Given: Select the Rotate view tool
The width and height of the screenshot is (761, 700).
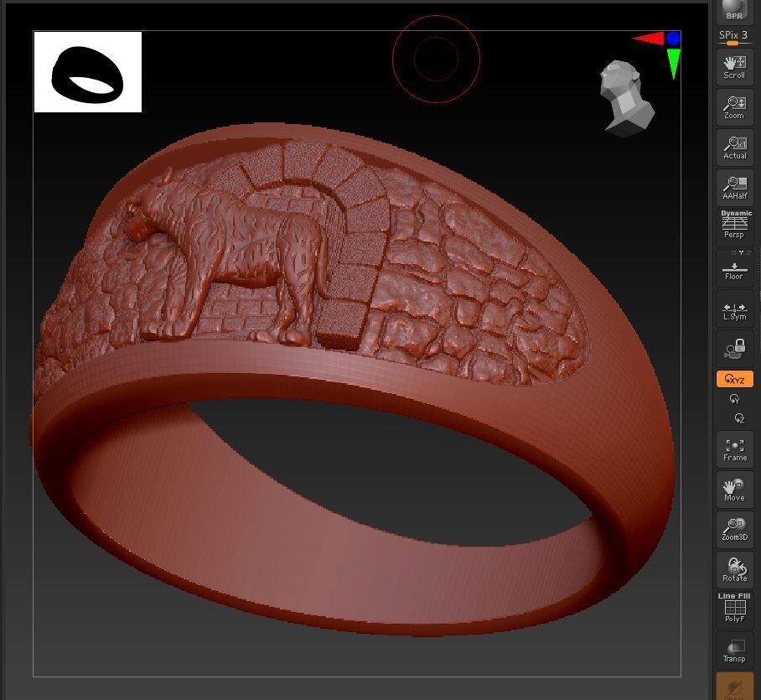Looking at the screenshot, I should pos(734,570).
